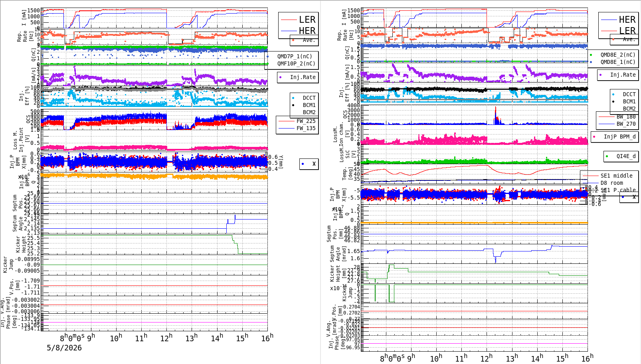Select the SE1 middle temperature legend entry

pyautogui.click(x=616, y=176)
